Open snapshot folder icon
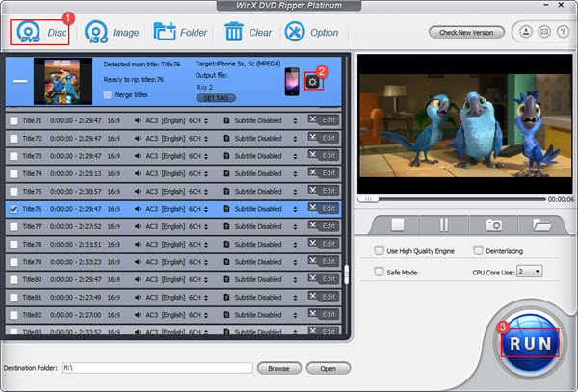578x392 pixels. click(541, 224)
